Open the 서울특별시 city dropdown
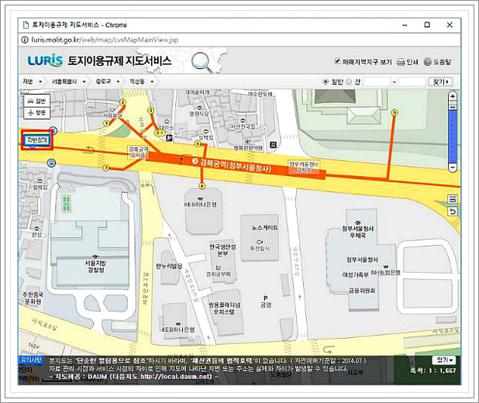Viewport: 479px width, 403px height. coord(69,82)
